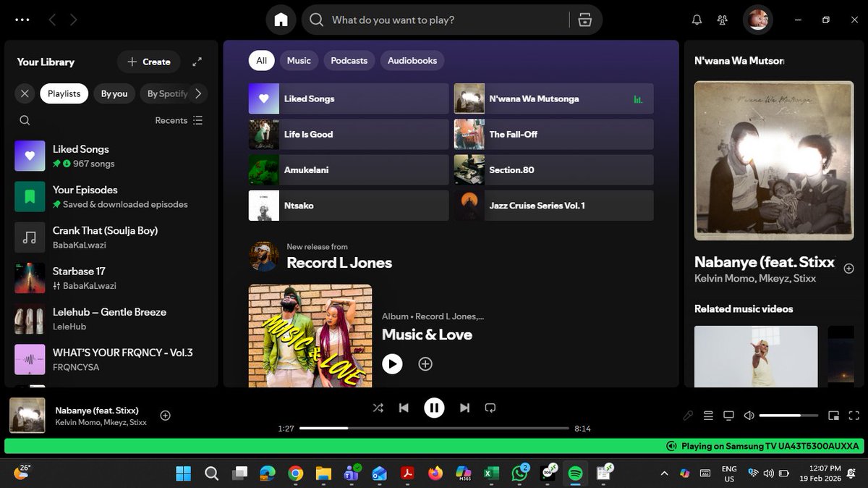Viewport: 868px width, 488px height.
Task: Open the Queue panel
Action: pos(708,416)
